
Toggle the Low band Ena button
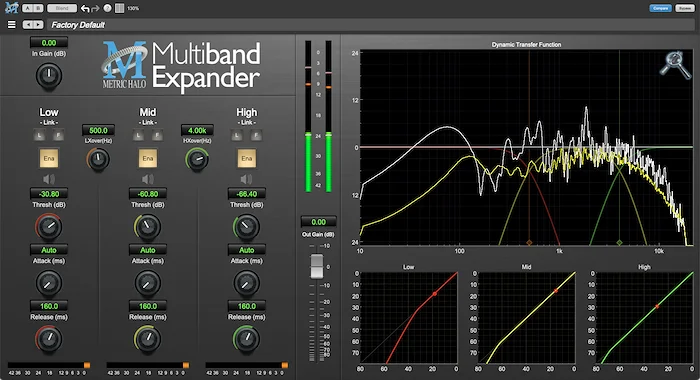49,159
